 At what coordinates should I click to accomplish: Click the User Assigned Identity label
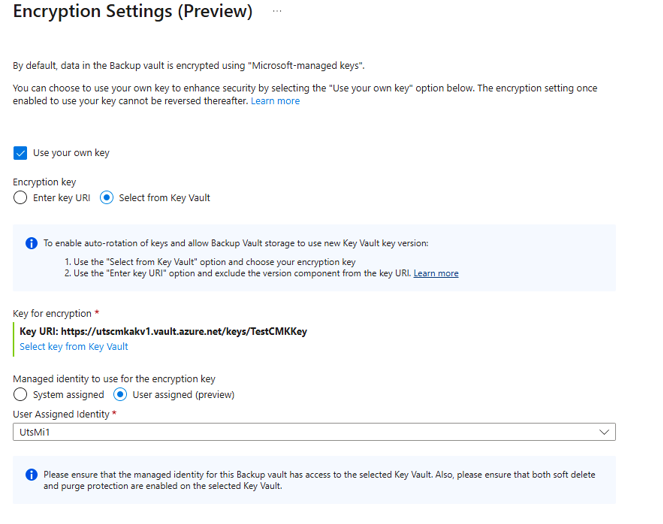pyautogui.click(x=61, y=414)
